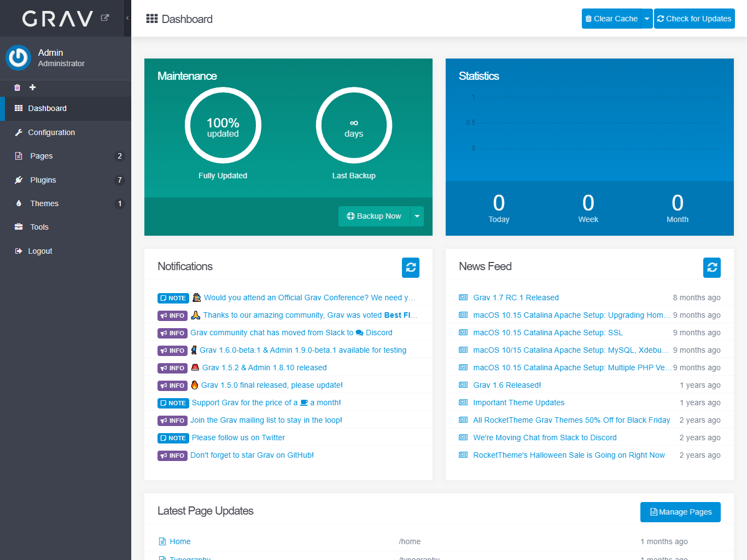Open Grav 1.7 RC.1 Released news link
Screen dimensions: 747x560
pyautogui.click(x=516, y=297)
